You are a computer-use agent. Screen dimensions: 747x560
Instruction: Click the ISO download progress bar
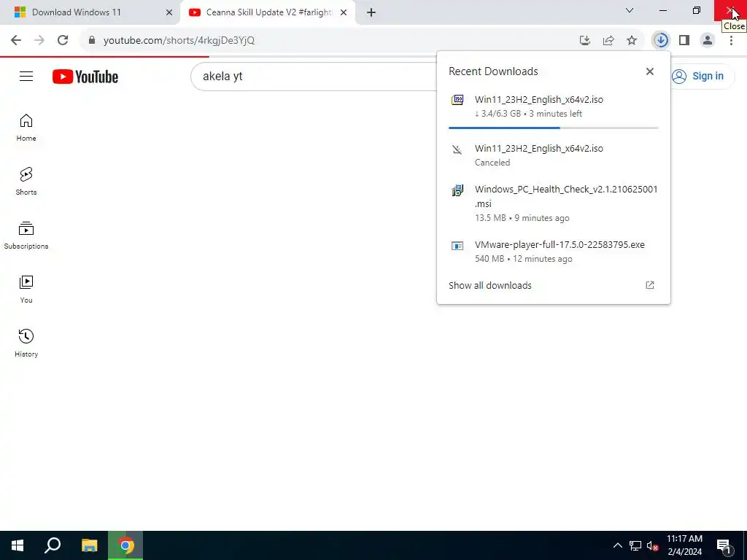[553, 128]
